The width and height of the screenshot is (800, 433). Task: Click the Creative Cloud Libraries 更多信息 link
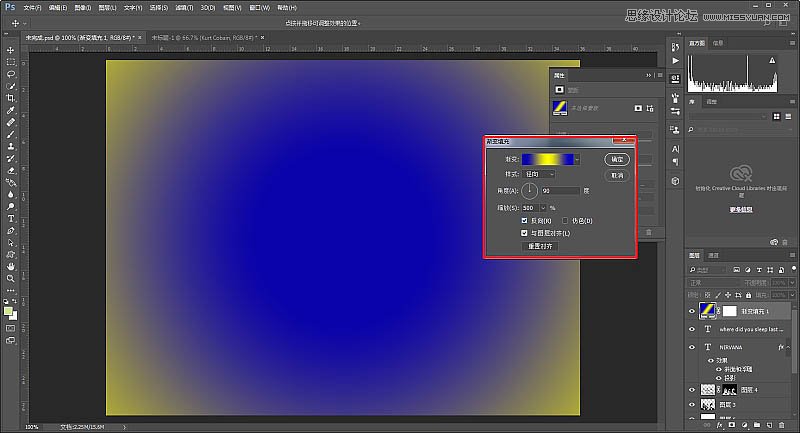click(741, 210)
